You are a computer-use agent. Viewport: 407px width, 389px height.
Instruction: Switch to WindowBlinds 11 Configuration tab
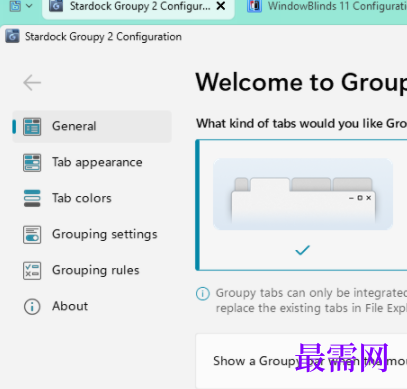tap(323, 8)
